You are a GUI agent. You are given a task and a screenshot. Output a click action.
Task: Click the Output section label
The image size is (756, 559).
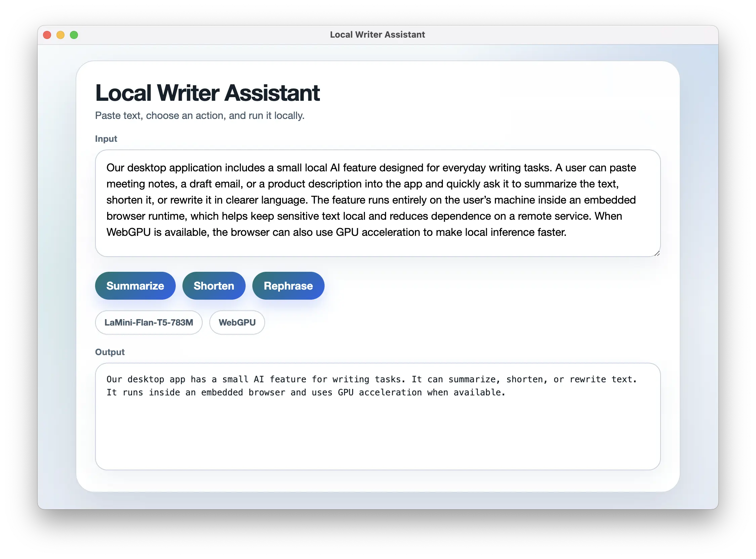click(110, 352)
